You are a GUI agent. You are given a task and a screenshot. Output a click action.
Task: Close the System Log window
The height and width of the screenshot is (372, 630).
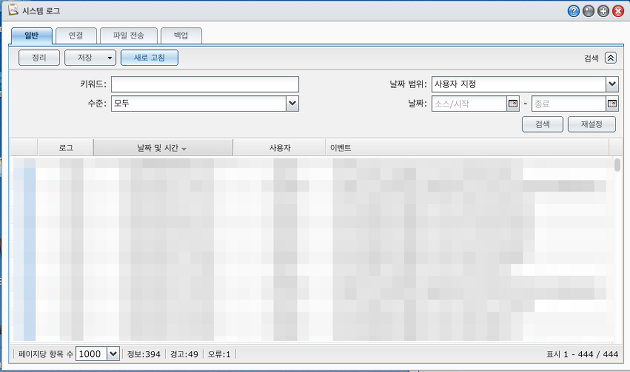(x=618, y=11)
